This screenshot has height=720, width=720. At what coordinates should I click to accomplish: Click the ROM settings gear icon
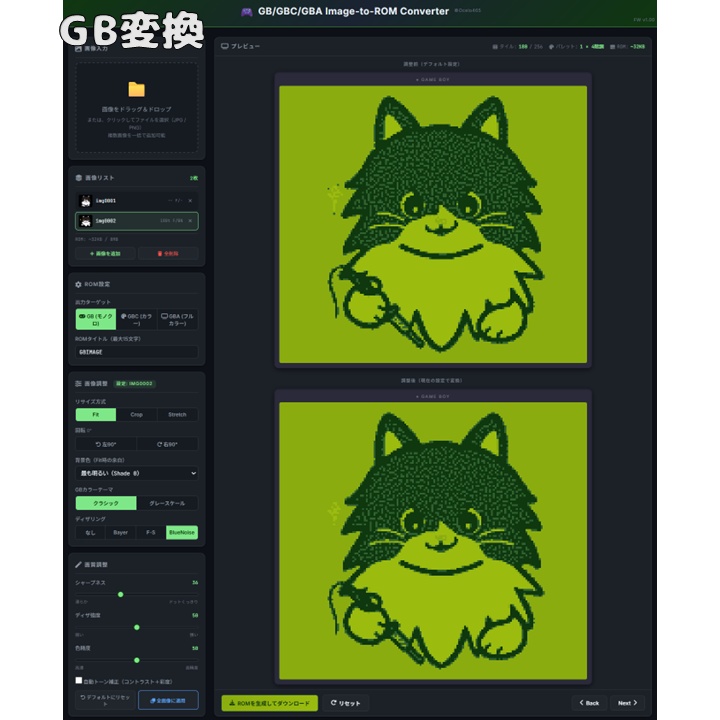click(78, 284)
